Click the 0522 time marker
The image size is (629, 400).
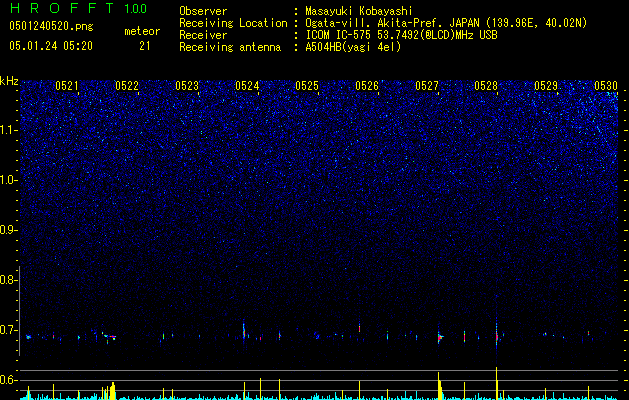click(127, 86)
